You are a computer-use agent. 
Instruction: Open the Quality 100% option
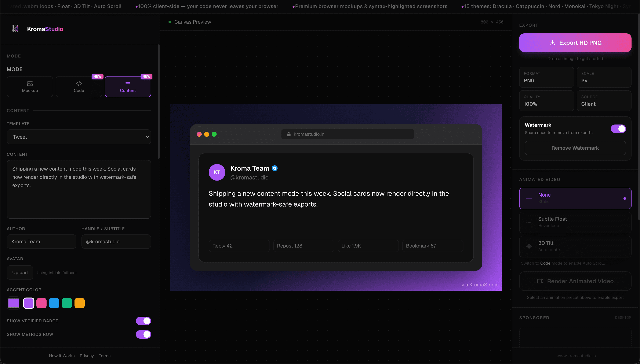[546, 101]
